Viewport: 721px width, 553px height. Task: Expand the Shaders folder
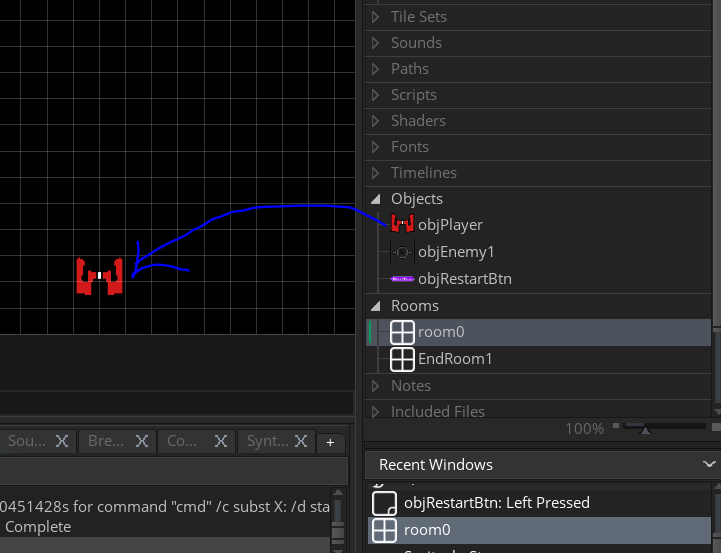coord(376,121)
